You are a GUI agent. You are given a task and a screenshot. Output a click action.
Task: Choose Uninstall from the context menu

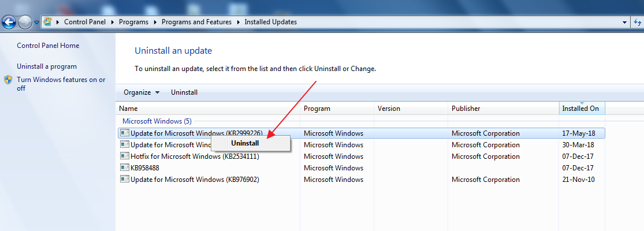pyautogui.click(x=245, y=143)
